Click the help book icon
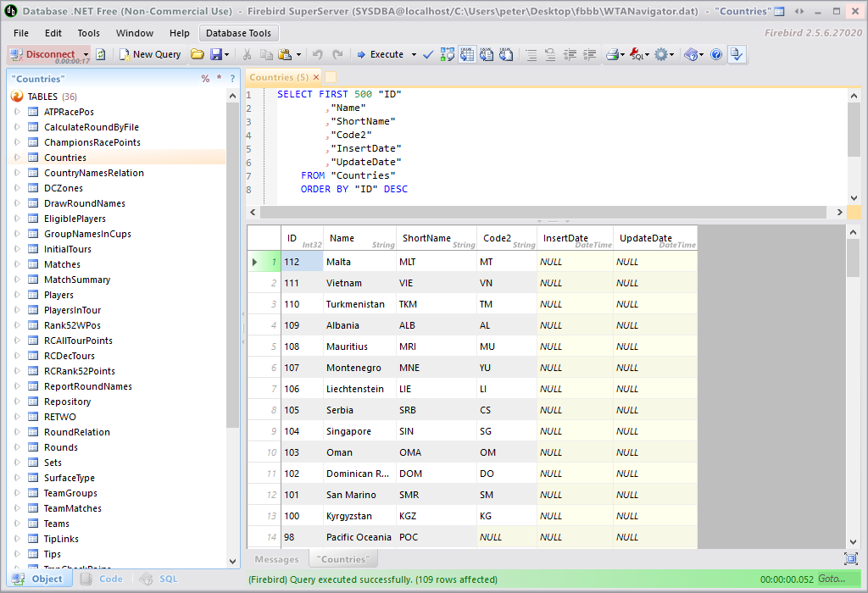 pyautogui.click(x=691, y=54)
